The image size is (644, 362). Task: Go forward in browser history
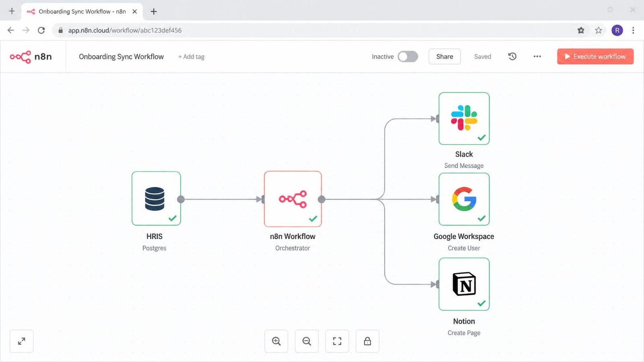26,30
